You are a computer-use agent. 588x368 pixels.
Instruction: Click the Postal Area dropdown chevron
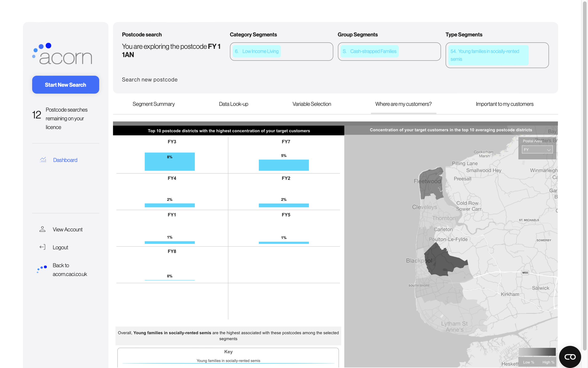549,150
